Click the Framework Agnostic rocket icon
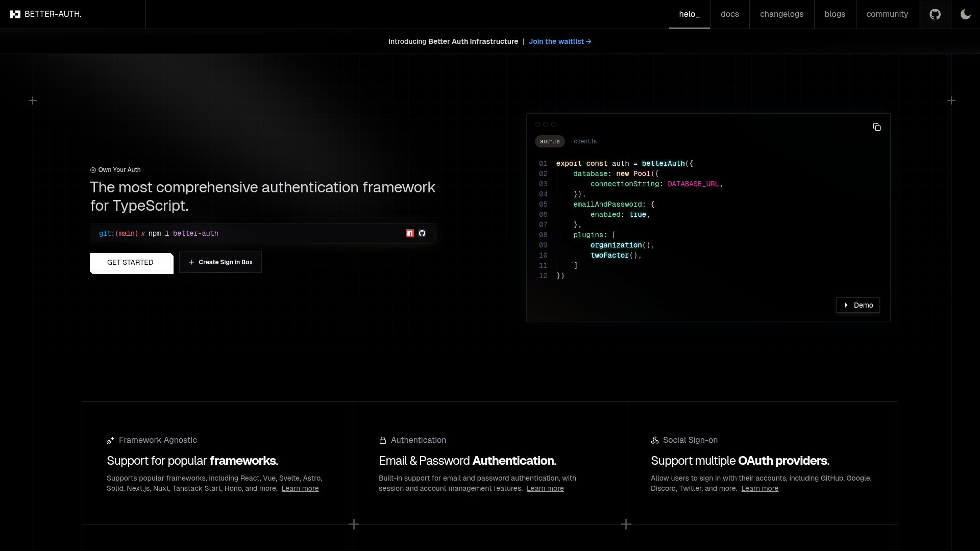 click(x=111, y=440)
